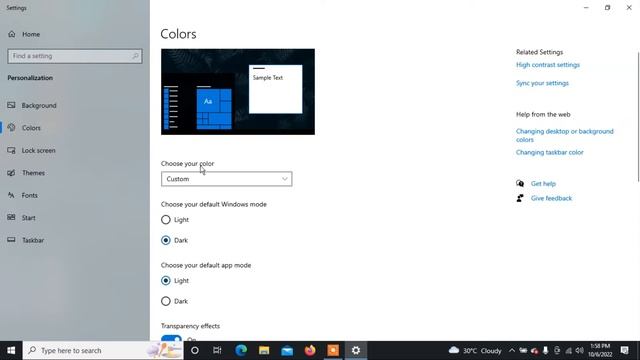Click the Lock screen monitor icon
The width and height of the screenshot is (640, 360).
pyautogui.click(x=11, y=150)
